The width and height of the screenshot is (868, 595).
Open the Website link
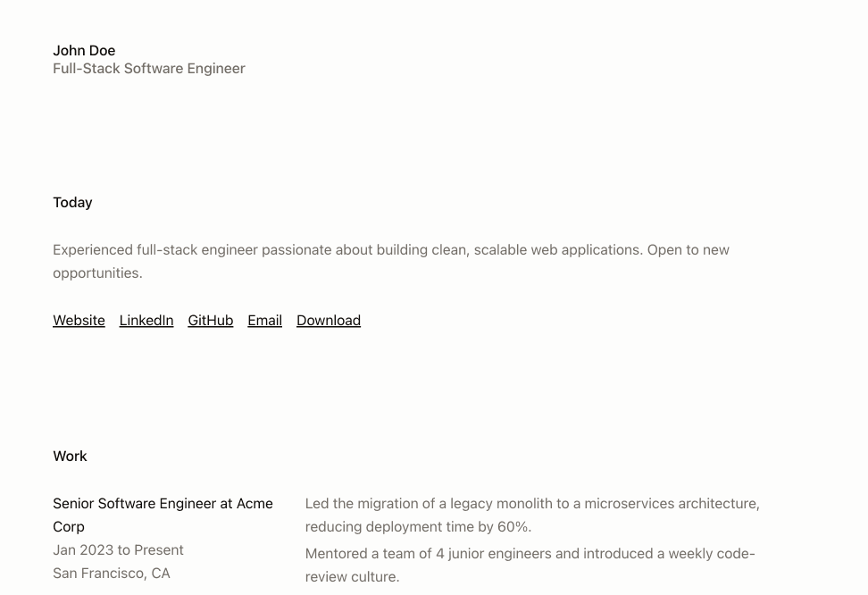click(79, 320)
